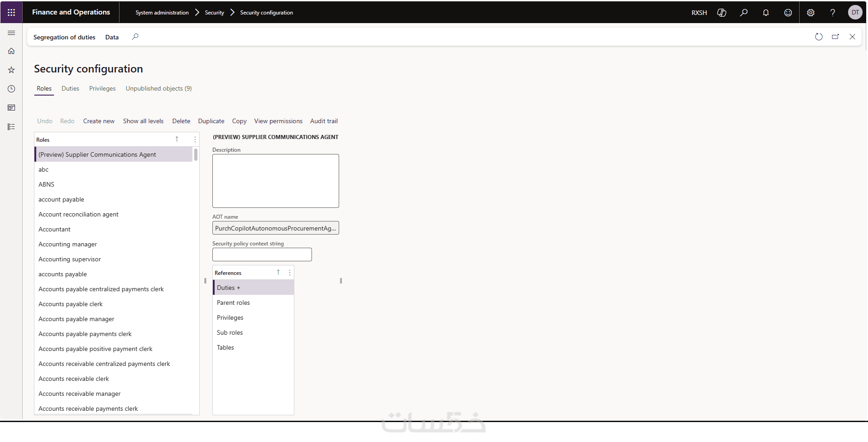The width and height of the screenshot is (868, 442).
Task: Click Security policy context string field
Action: [x=262, y=255]
